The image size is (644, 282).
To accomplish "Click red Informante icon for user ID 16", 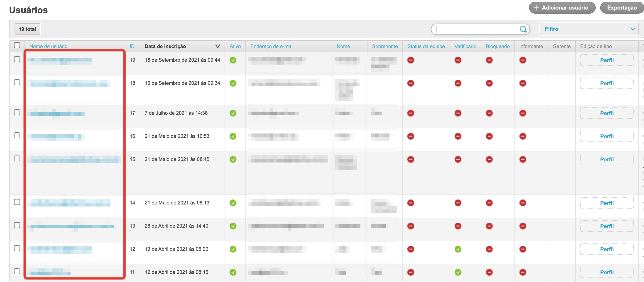I will click(522, 136).
